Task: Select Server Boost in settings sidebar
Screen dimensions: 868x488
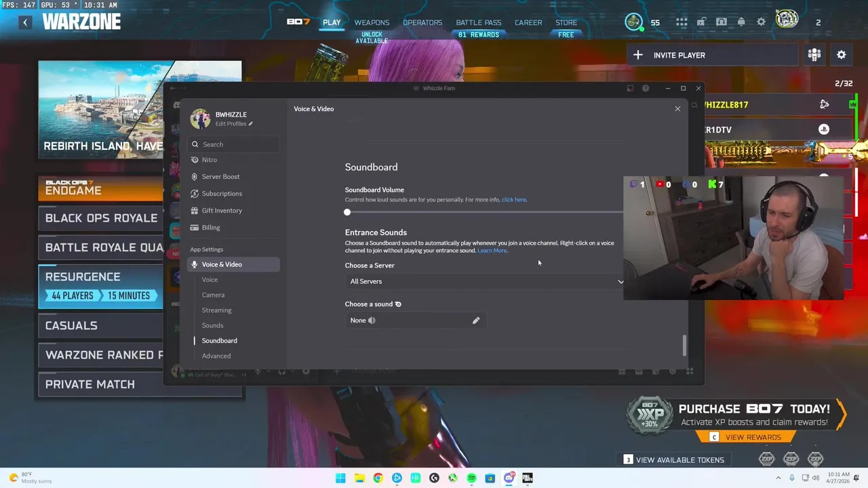Action: click(x=233, y=177)
